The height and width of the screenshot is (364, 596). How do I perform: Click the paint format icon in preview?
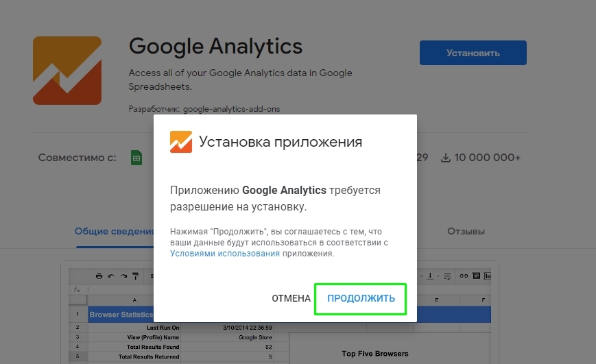click(x=136, y=276)
